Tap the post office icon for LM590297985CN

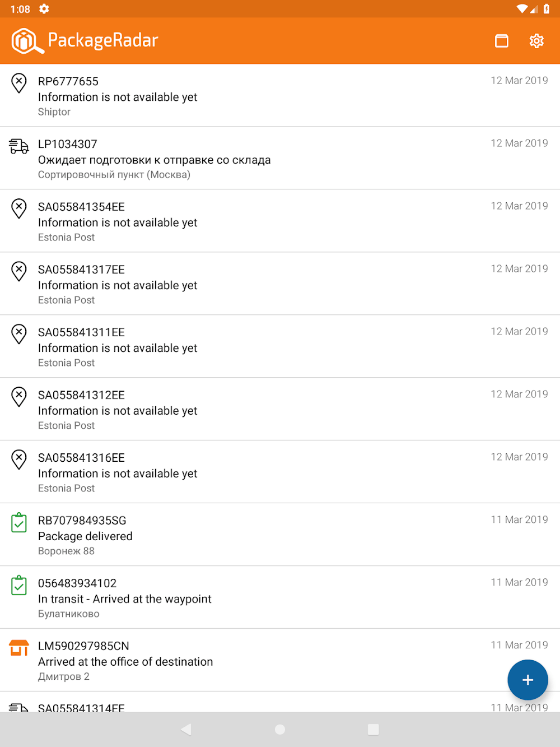click(19, 648)
